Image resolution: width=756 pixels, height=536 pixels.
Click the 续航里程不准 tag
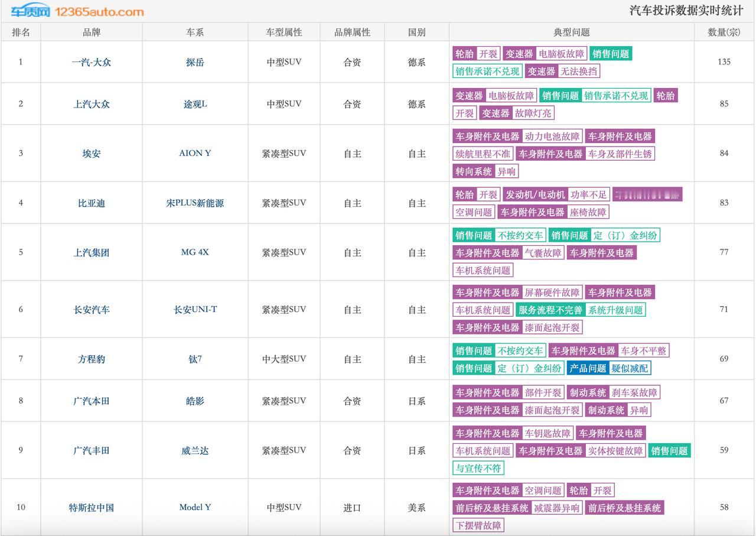click(x=483, y=154)
